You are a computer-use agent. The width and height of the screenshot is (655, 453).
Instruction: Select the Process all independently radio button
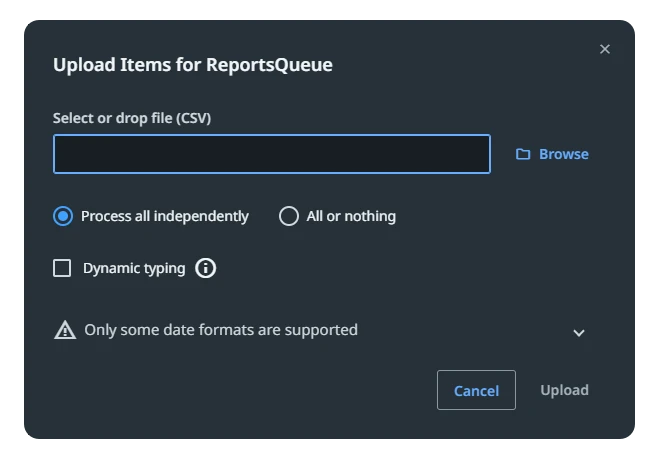click(x=63, y=216)
